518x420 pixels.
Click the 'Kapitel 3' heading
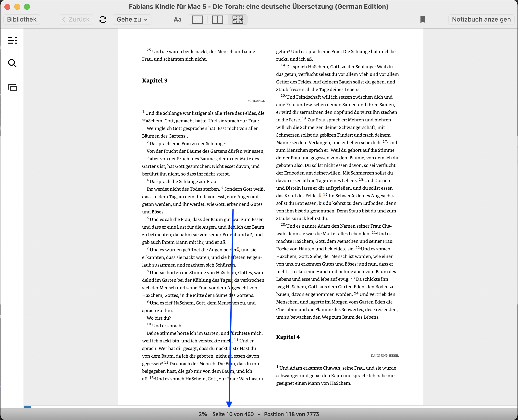[x=155, y=81]
